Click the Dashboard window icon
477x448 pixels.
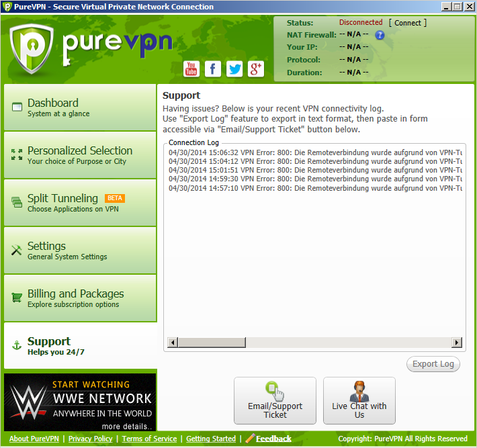coord(17,107)
